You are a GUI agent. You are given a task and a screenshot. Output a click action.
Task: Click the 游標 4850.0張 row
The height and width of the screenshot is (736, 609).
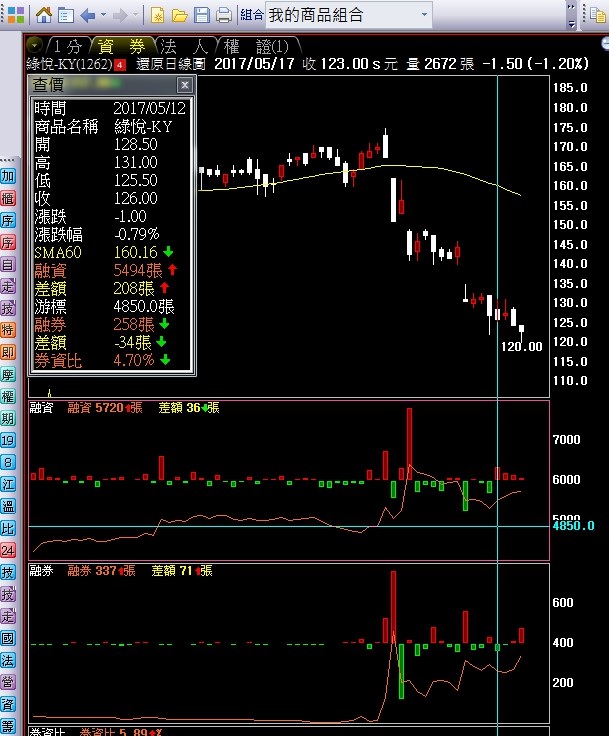pyautogui.click(x=111, y=307)
